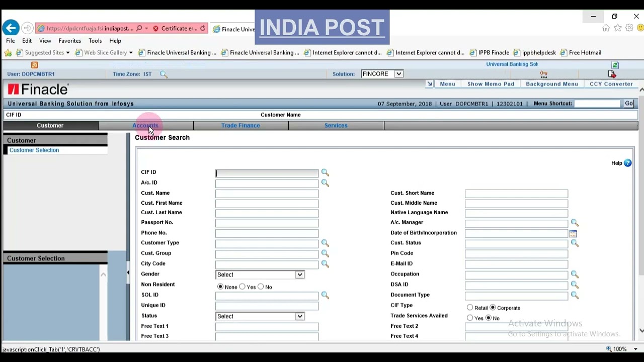Viewport: 644px width, 362px height.
Task: Open the Status dropdown
Action: (260, 316)
